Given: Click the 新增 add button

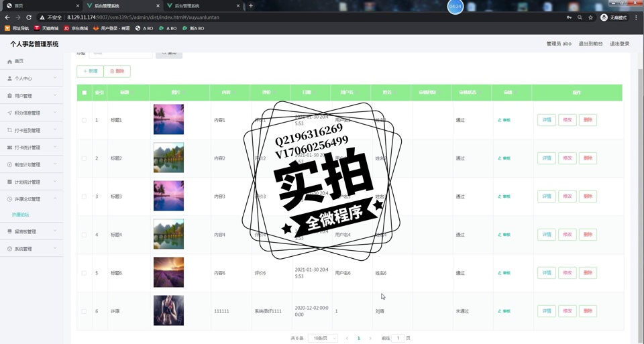Looking at the screenshot, I should [x=91, y=71].
